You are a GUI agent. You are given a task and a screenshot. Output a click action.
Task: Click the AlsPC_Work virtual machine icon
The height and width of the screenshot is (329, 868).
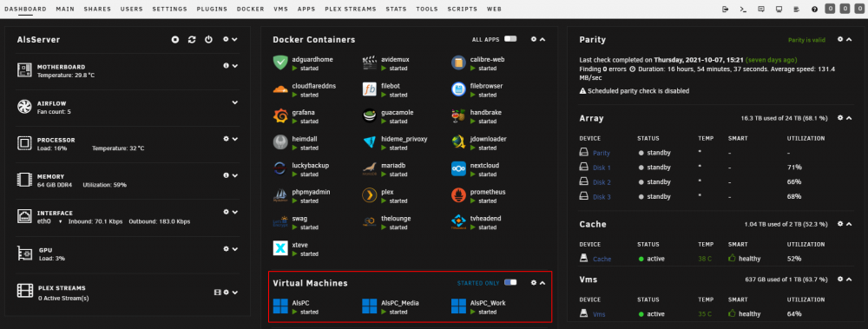(x=458, y=306)
